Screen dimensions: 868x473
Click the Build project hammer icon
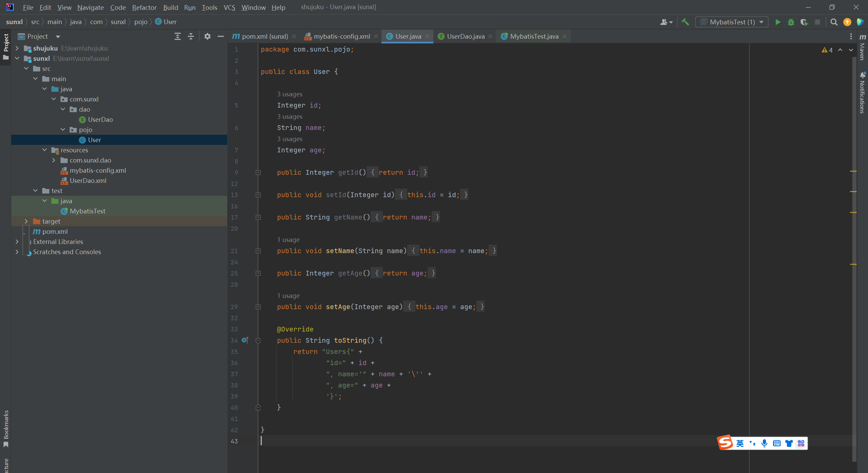click(685, 22)
